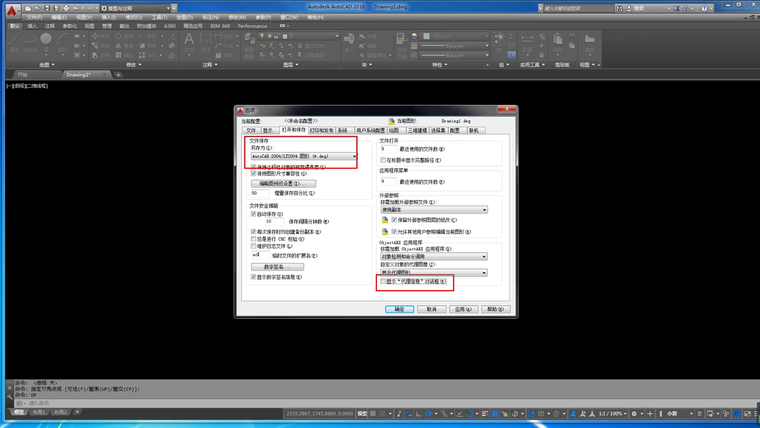Enable the 显示"代理信息"对话框 checkbox
Image resolution: width=760 pixels, height=428 pixels.
(384, 283)
